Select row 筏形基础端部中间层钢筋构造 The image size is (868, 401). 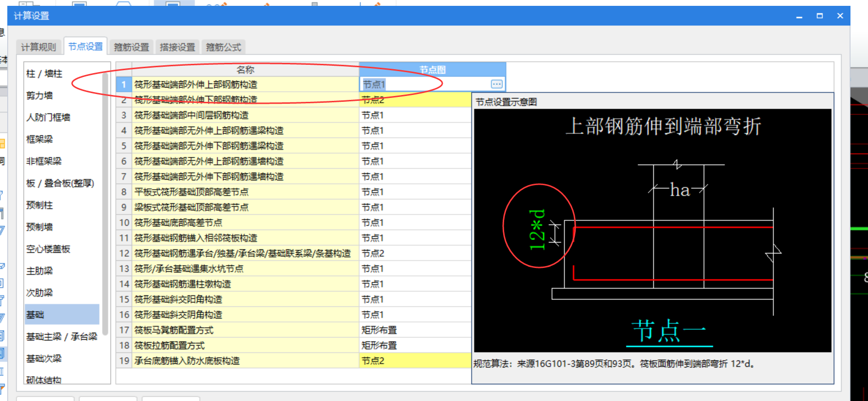pos(245,115)
